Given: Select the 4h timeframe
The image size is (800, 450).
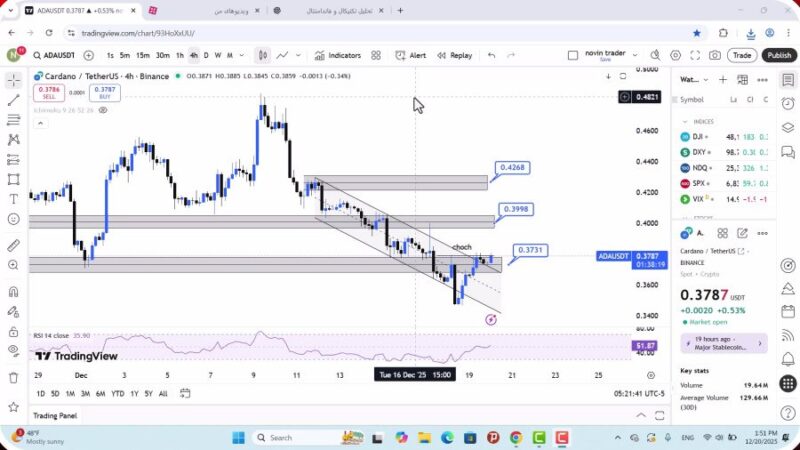Looking at the screenshot, I should point(194,56).
